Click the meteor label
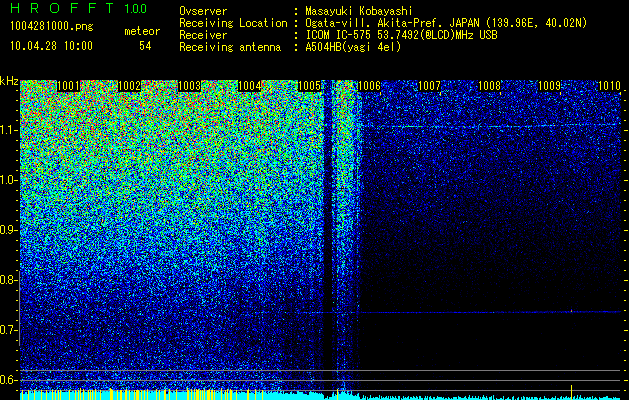 142,31
